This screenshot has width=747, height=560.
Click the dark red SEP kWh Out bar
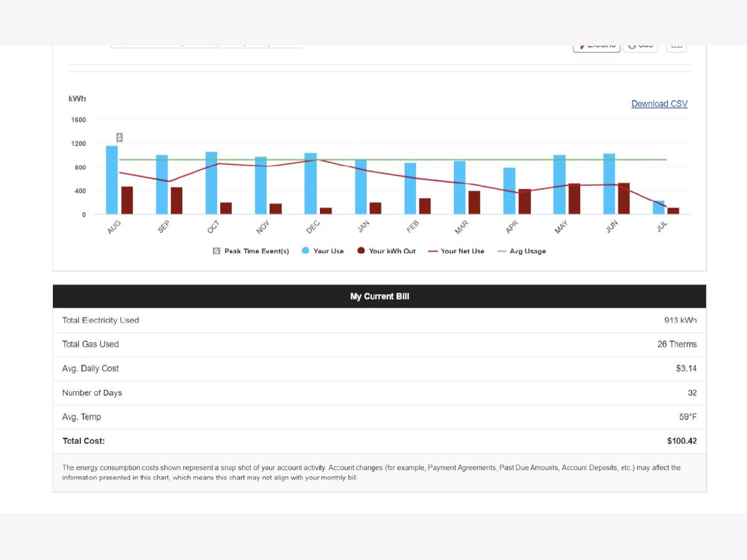(177, 200)
